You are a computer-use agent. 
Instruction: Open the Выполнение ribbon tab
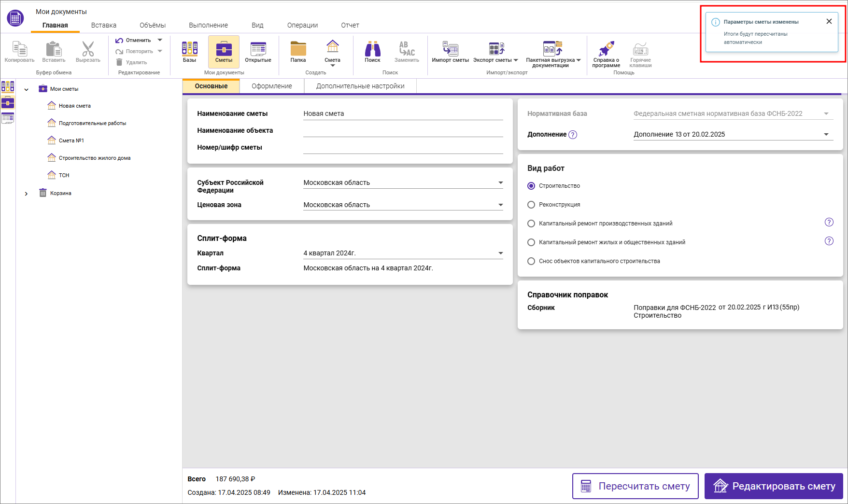pos(208,25)
